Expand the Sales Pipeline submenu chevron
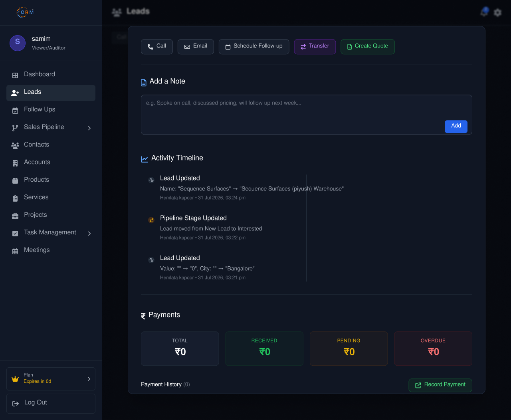511x420 pixels. (x=89, y=128)
